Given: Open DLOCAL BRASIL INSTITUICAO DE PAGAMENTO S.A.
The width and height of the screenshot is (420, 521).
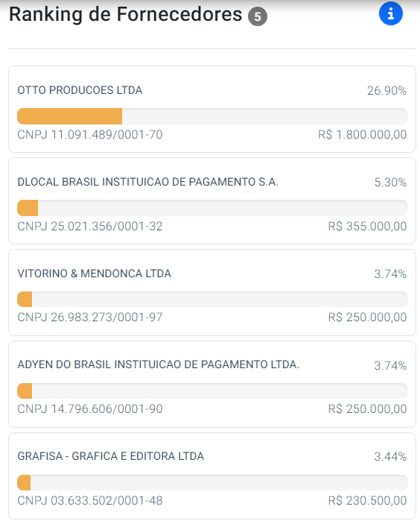Looking at the screenshot, I should 147,182.
